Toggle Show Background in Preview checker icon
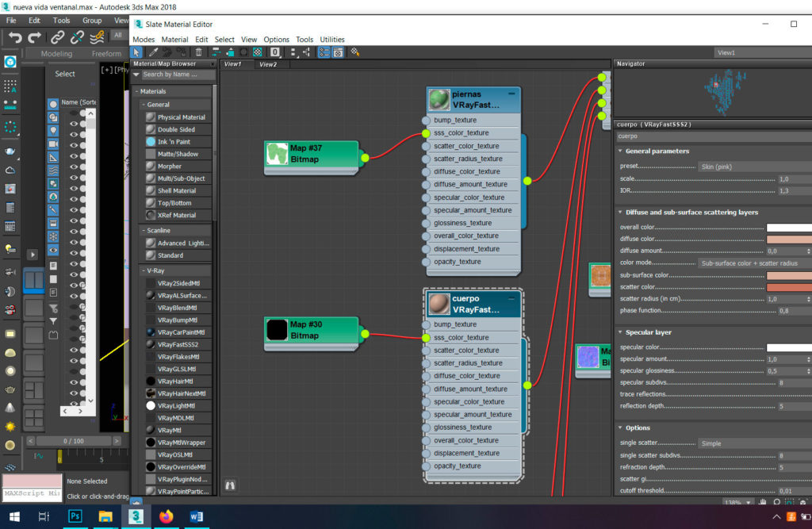 click(257, 52)
